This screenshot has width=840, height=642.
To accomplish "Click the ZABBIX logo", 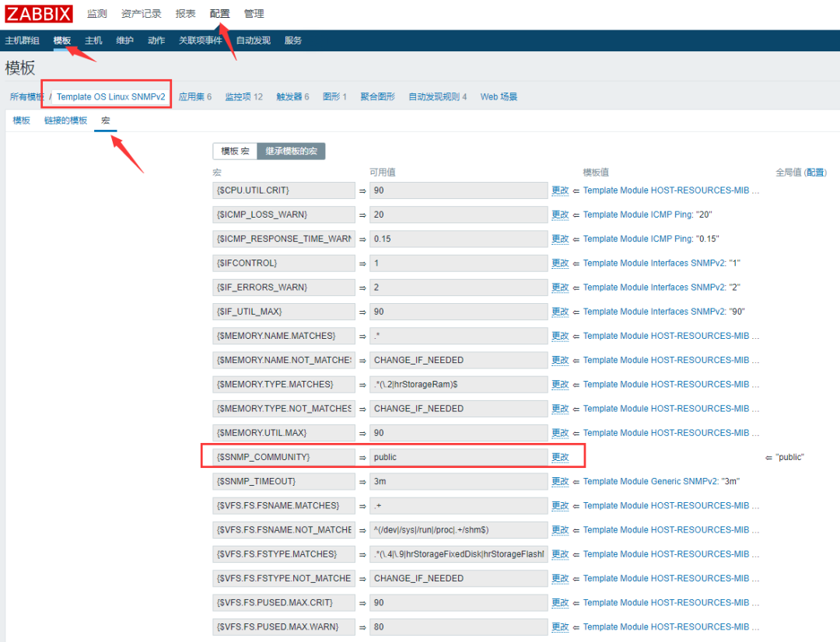I will pos(39,13).
